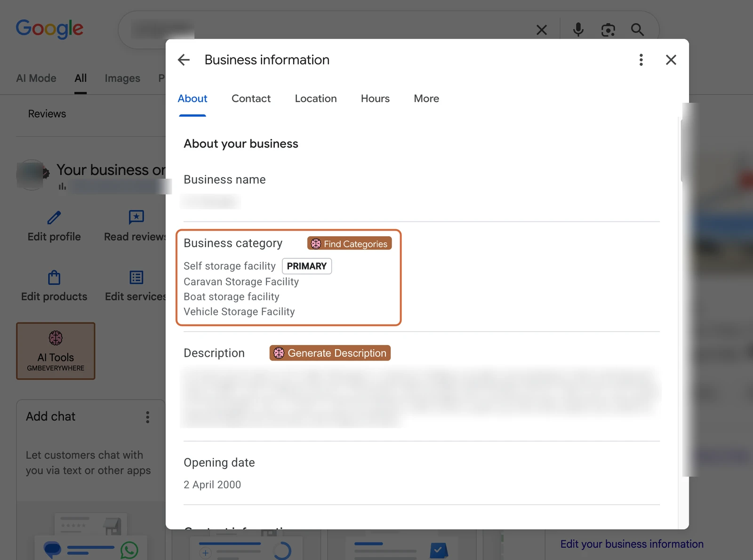Open Google Lens image search
Viewport: 753px width, 560px height.
pos(608,30)
